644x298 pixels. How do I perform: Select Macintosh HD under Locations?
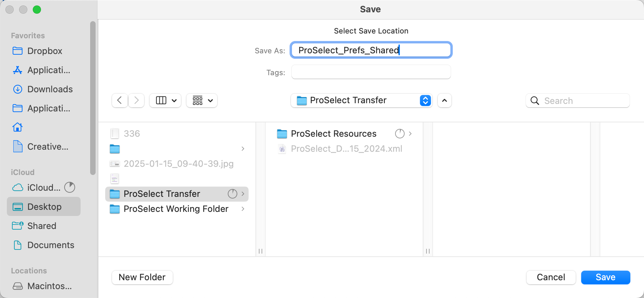49,286
